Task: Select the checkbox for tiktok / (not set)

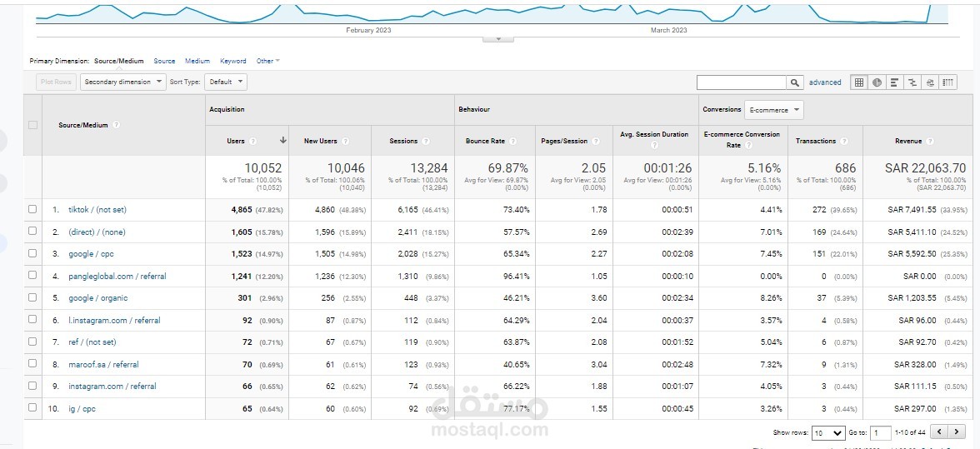Action: point(32,210)
